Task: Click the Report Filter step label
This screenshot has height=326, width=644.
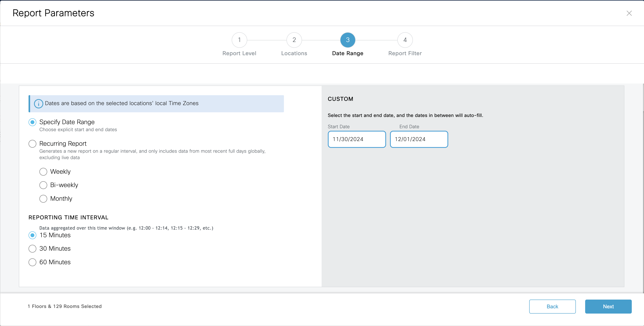Action: point(405,53)
